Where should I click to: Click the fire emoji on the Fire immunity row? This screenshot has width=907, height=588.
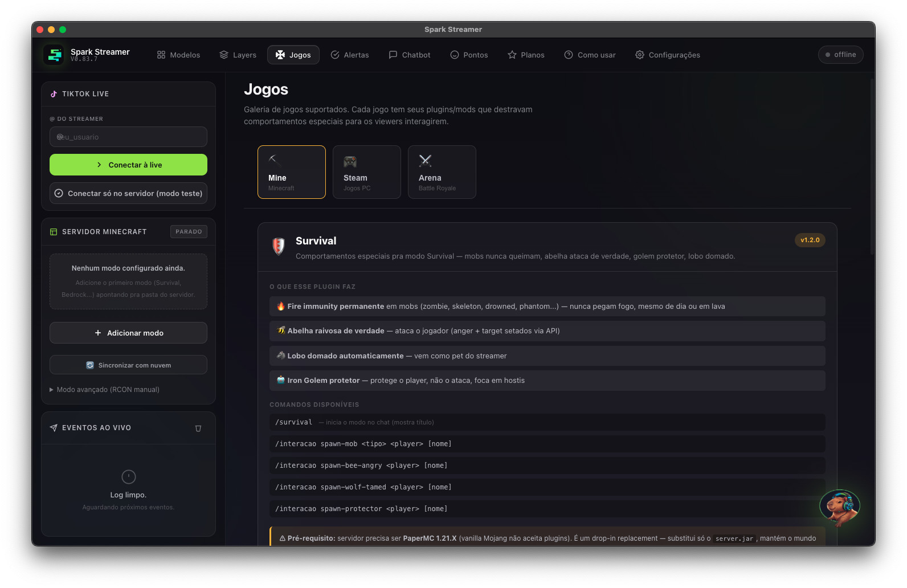tap(281, 306)
